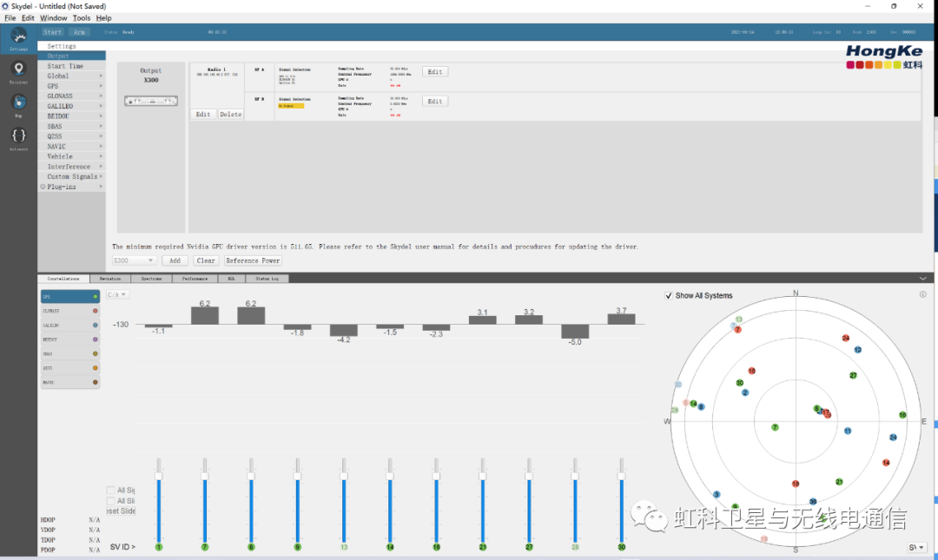This screenshot has height=560, width=938.
Task: Click the X300 radio device image
Action: (x=151, y=101)
